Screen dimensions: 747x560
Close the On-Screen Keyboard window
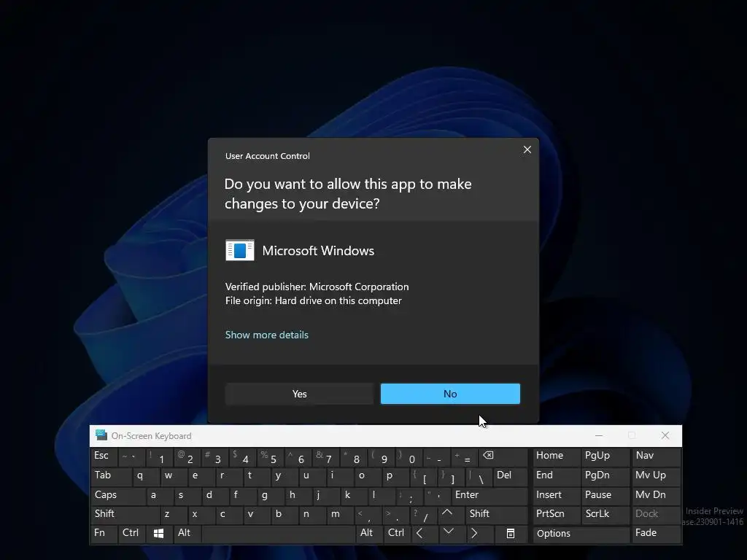tap(665, 435)
